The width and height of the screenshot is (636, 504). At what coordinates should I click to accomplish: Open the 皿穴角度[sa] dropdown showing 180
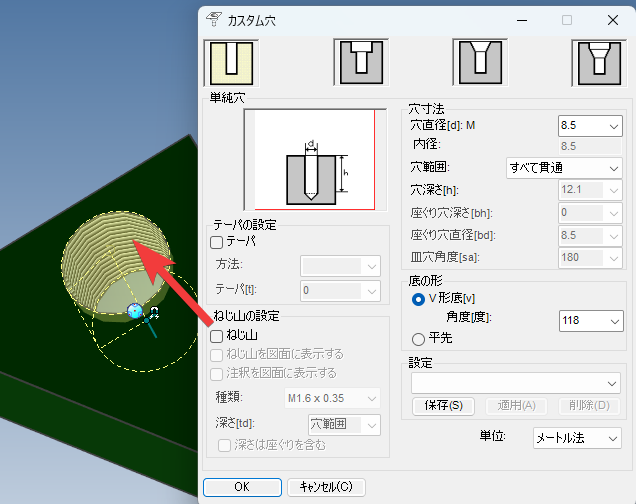pyautogui.click(x=590, y=257)
